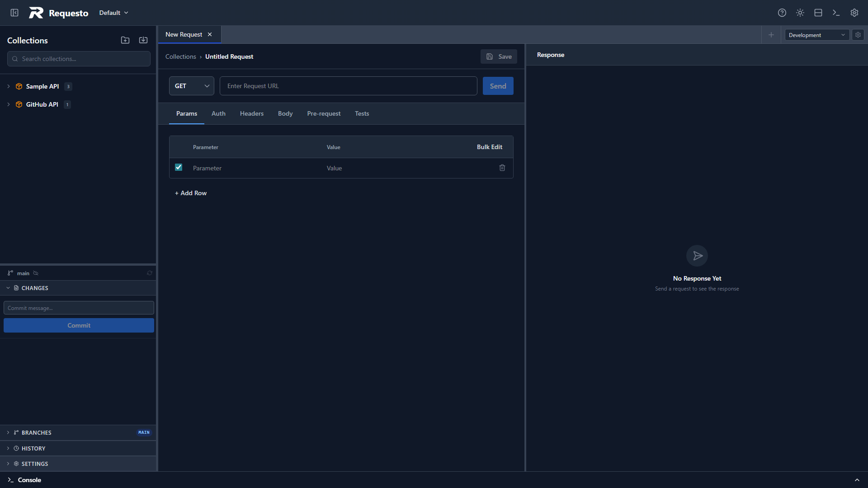Viewport: 868px width, 488px height.
Task: Click the Collections breadcrumb link
Action: point(181,56)
